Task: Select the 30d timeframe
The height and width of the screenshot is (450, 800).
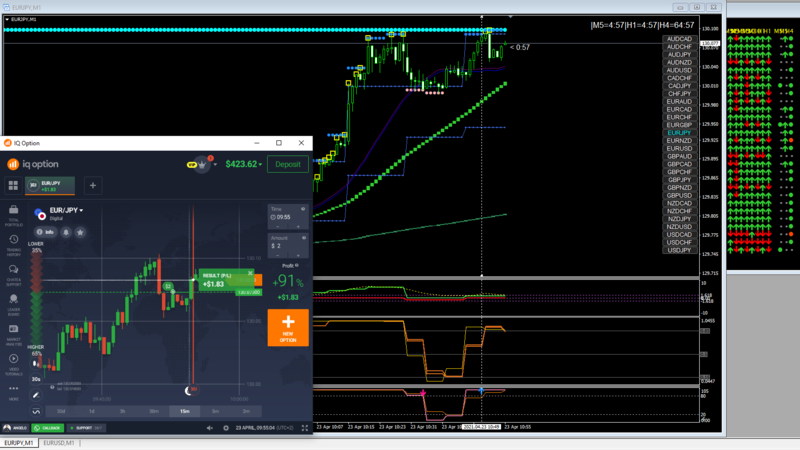Action: (61, 411)
